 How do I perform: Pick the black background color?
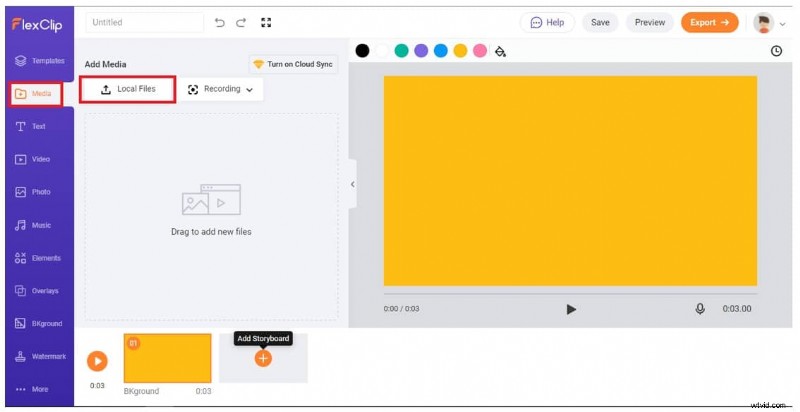tap(362, 51)
